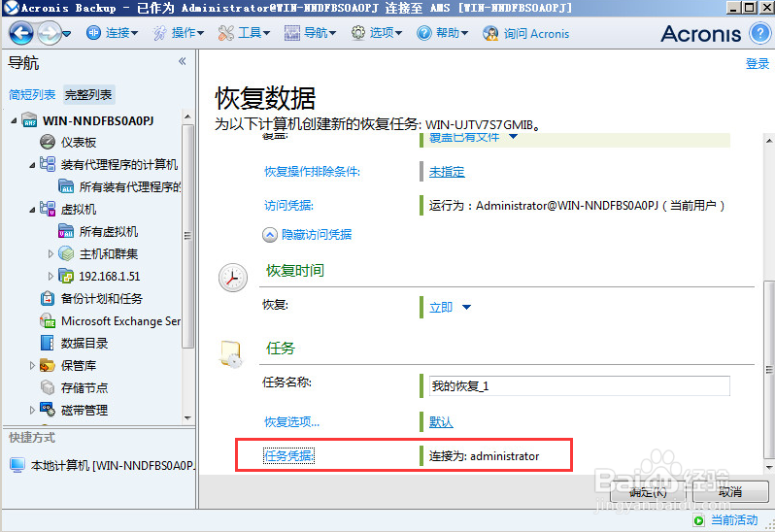
Task: Expand the 磁带管理 tree node
Action: (x=32, y=410)
